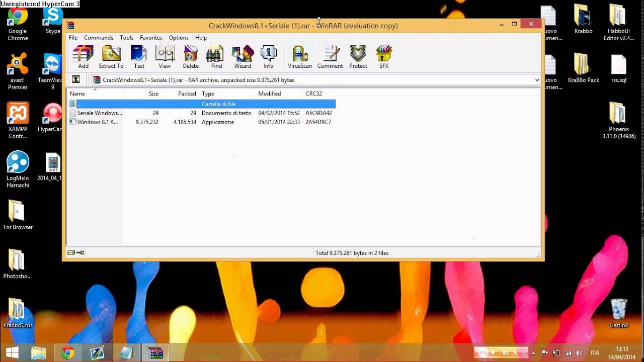Click the Find binoculars icon

[216, 57]
